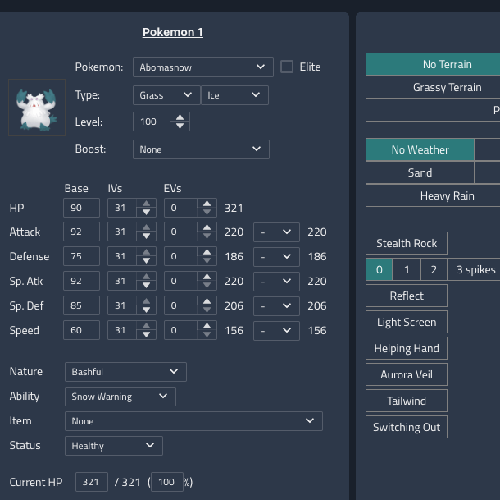Open the Ability dropdown showing Snow Warning

(x=120, y=397)
